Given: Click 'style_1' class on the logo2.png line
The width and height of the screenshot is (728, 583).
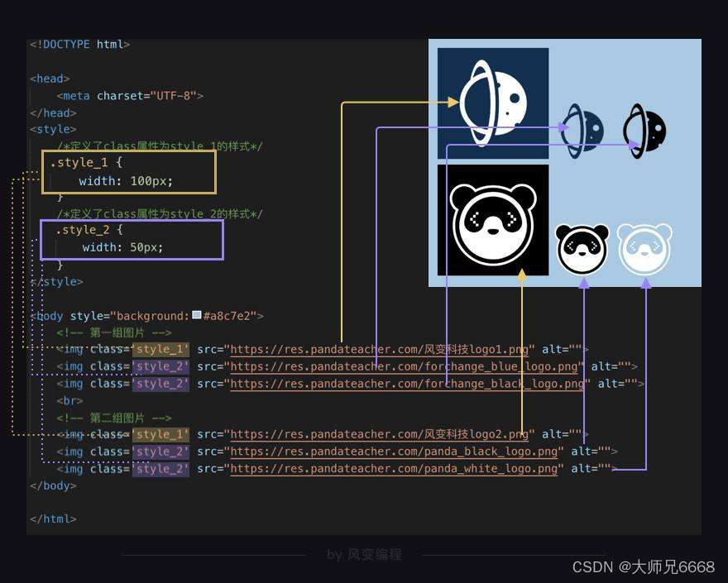Looking at the screenshot, I should 160,434.
